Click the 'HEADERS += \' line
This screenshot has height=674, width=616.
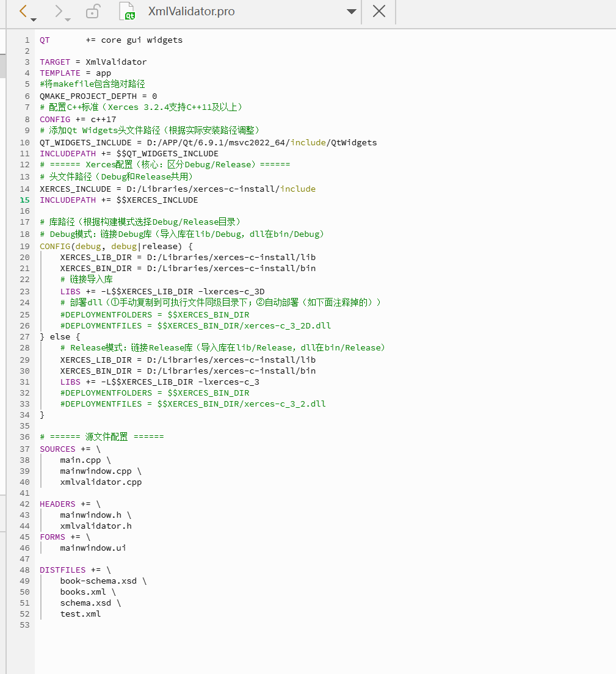(x=70, y=504)
